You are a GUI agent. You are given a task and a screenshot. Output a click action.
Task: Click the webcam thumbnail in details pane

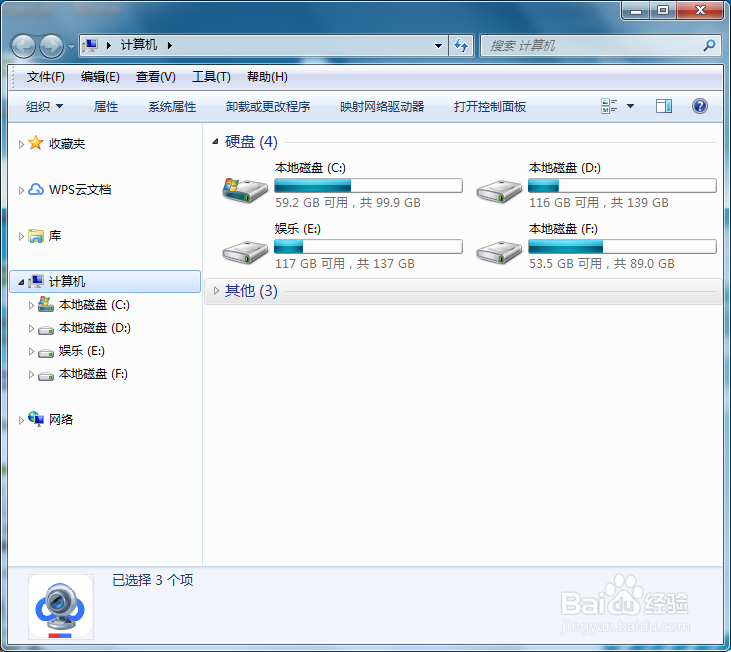61,606
